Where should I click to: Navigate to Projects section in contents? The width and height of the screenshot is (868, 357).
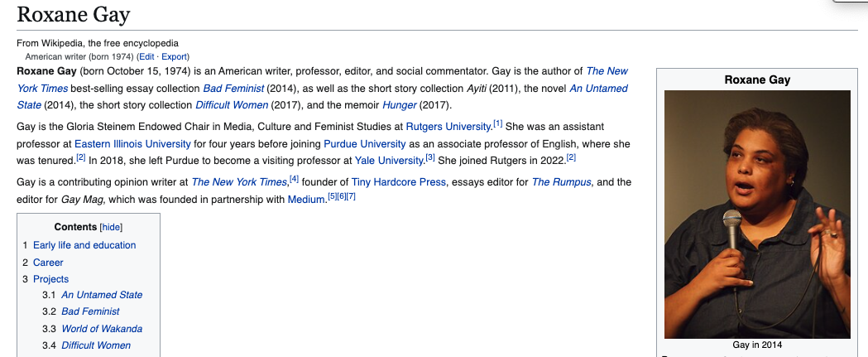click(50, 279)
